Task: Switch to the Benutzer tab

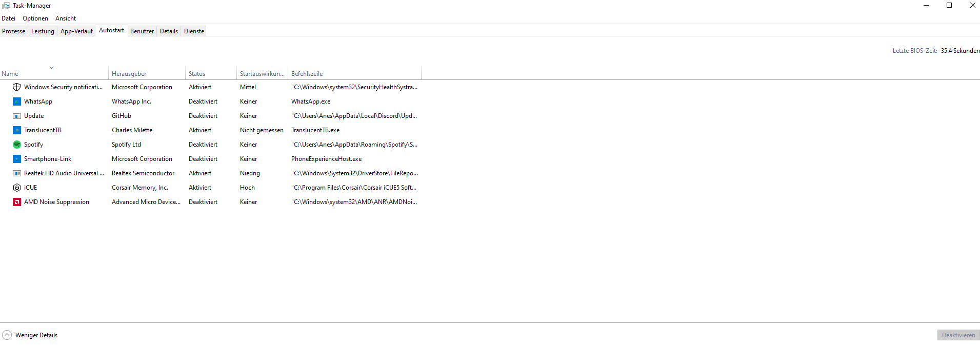Action: [142, 31]
